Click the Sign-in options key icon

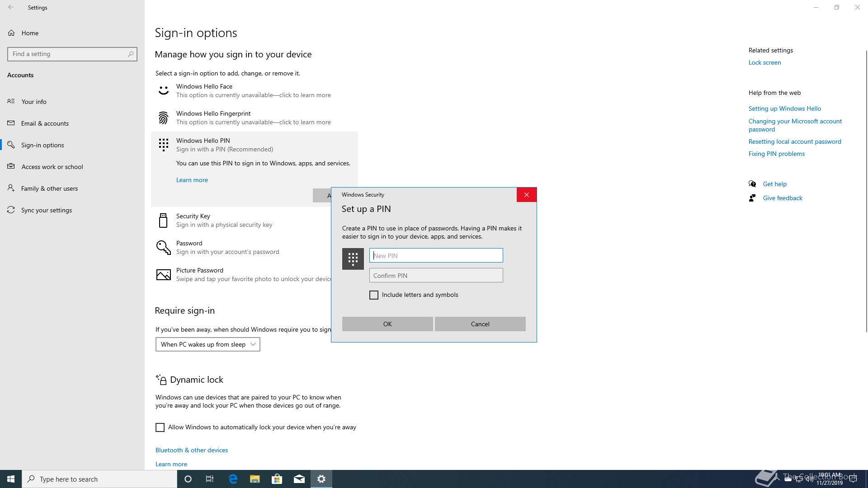click(11, 145)
